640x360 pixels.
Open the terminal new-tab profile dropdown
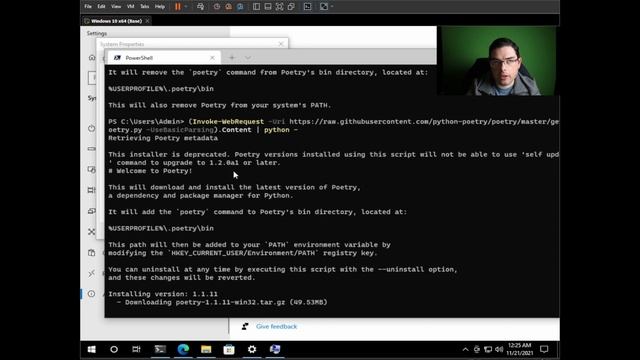point(248,58)
